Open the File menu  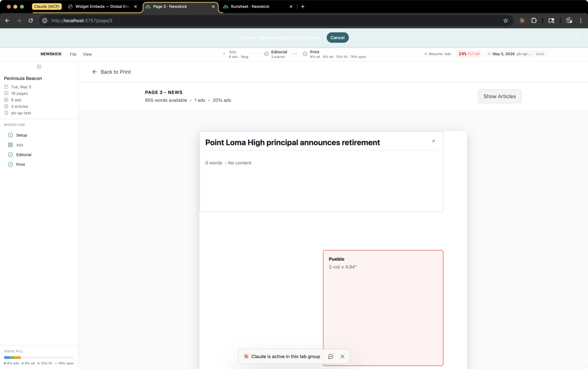coord(73,54)
